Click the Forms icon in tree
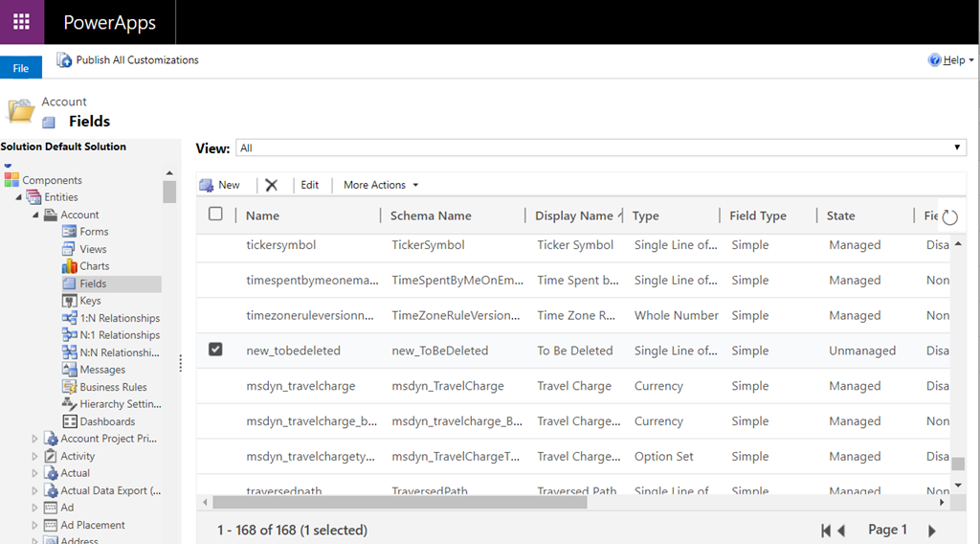The width and height of the screenshot is (980, 544). (69, 232)
